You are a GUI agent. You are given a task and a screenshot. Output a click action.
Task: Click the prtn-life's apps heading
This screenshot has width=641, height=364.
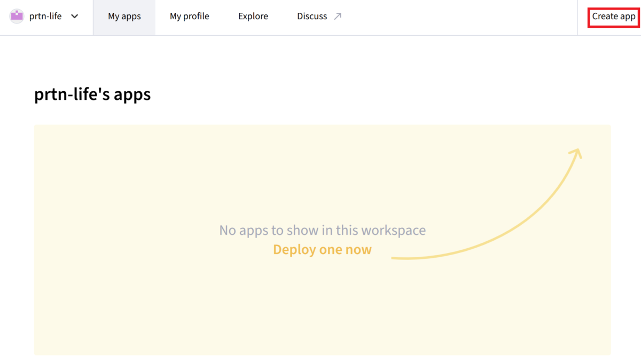coord(92,94)
